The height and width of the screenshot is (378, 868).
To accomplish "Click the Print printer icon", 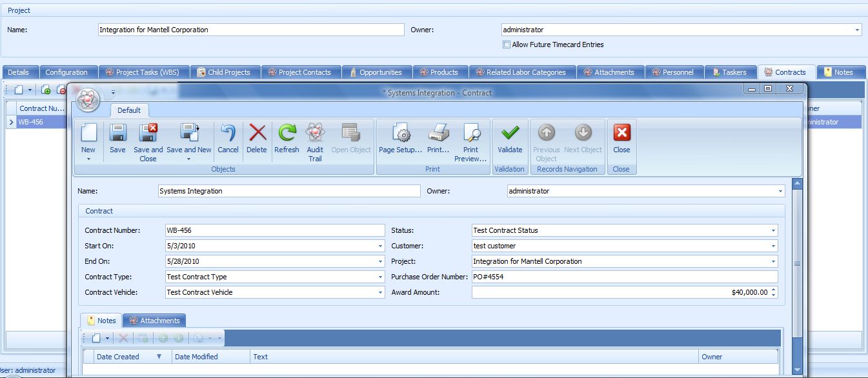I will pos(438,133).
